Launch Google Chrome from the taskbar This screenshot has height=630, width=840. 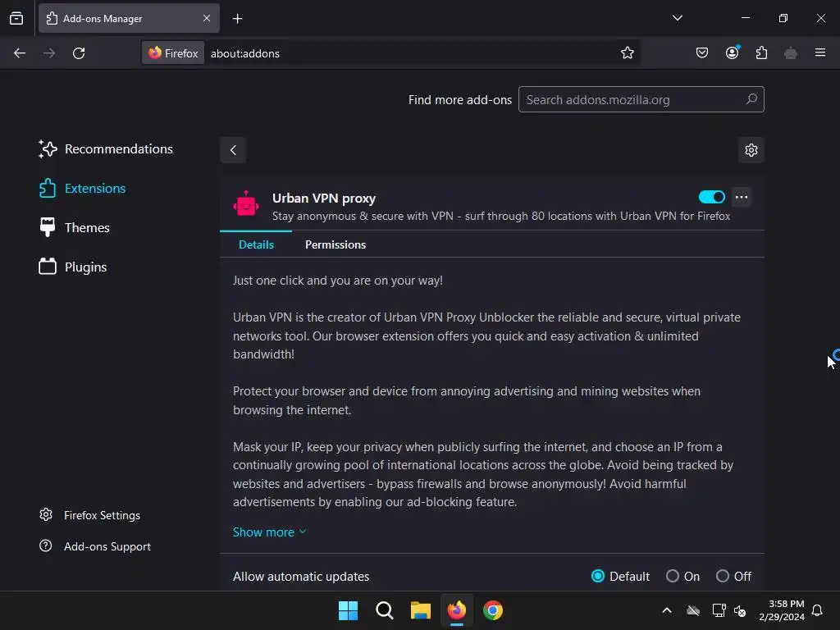point(493,610)
